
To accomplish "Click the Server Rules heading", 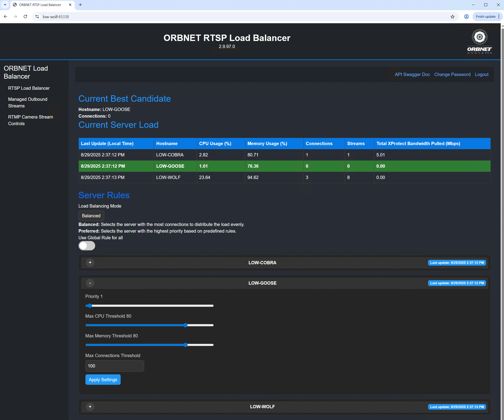I will [x=104, y=195].
